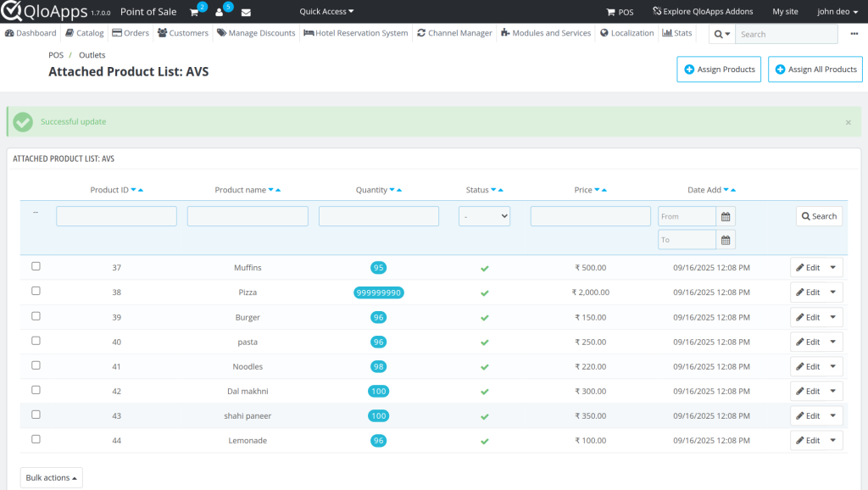Expand the Bulk actions menu
The image size is (868, 490).
[x=52, y=478]
